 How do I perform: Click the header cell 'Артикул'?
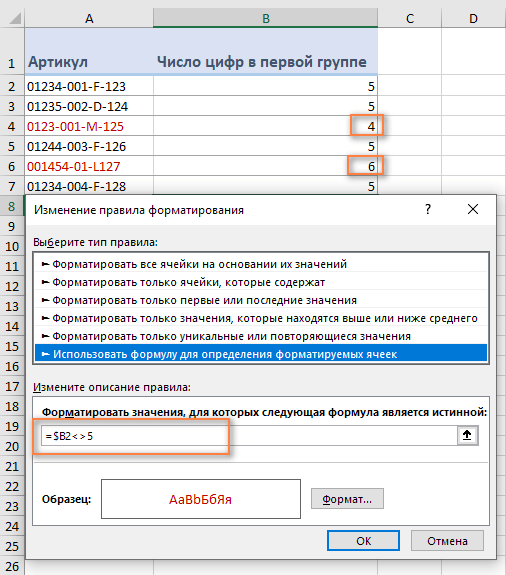pyautogui.click(x=89, y=52)
